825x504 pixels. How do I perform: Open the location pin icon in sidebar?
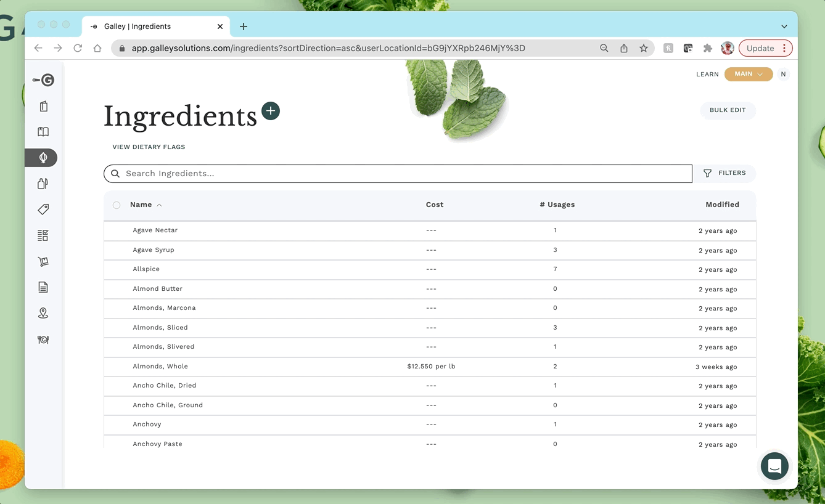pyautogui.click(x=43, y=313)
